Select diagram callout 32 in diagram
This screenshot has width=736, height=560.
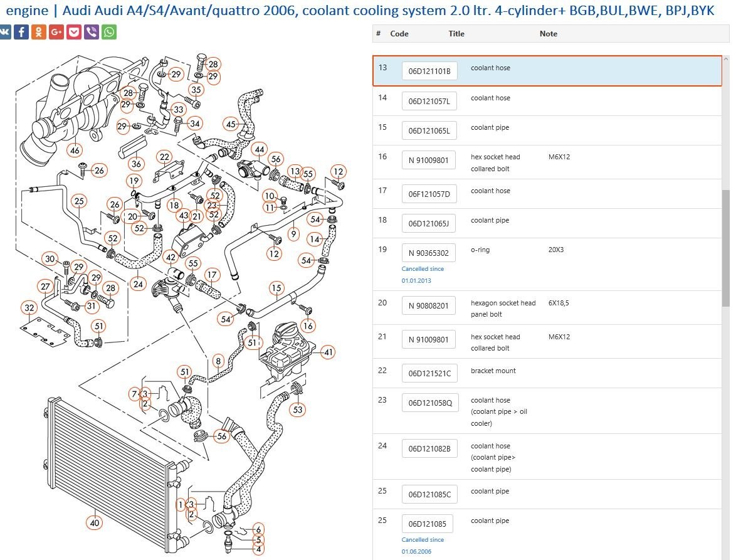pos(29,308)
